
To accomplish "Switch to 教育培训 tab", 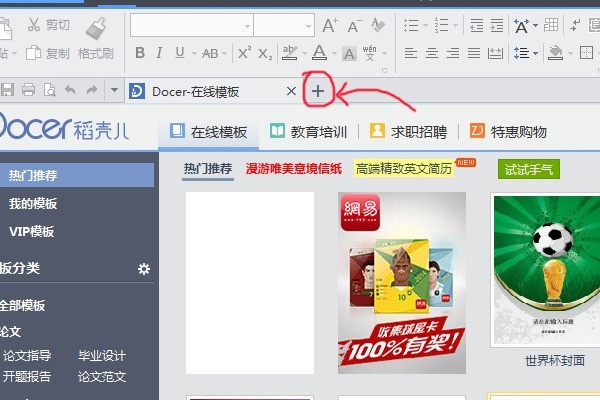I will (x=309, y=131).
